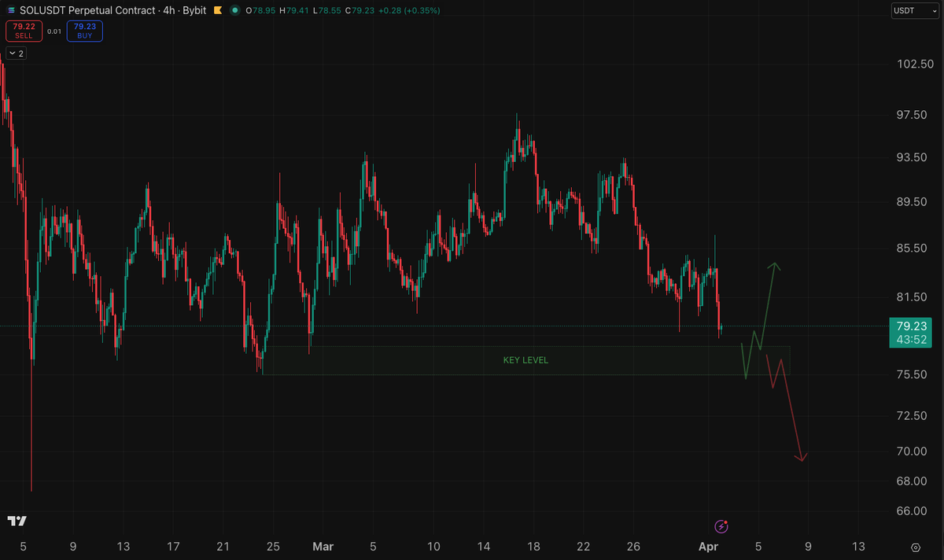This screenshot has width=944, height=560.
Task: Open the USDT currency dropdown
Action: click(913, 11)
